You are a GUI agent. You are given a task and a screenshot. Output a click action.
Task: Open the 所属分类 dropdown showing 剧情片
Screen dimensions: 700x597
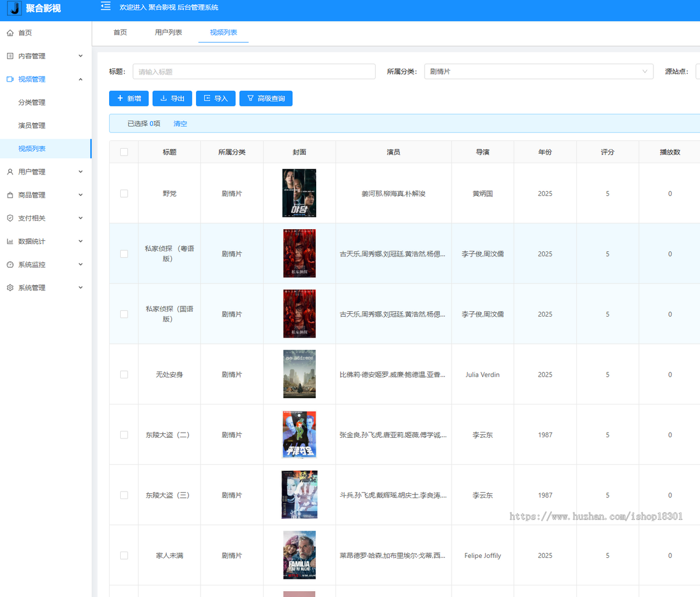click(x=539, y=72)
